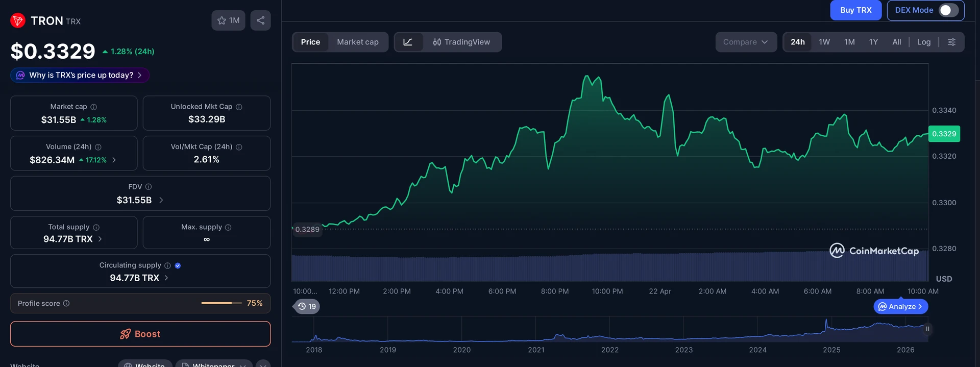
Task: Select 1W time range
Action: pyautogui.click(x=824, y=42)
